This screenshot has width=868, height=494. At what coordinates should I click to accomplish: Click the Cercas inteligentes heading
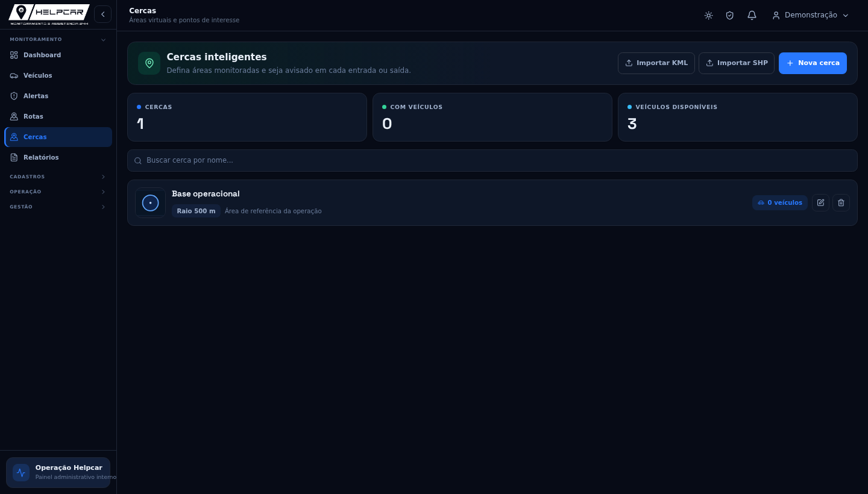[x=216, y=57]
